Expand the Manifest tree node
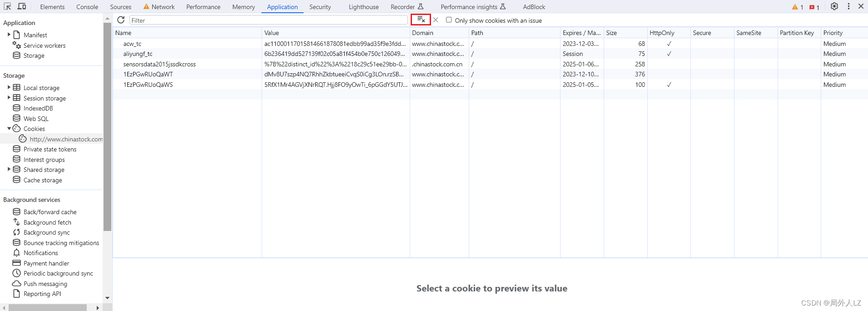This screenshot has width=868, height=311. pos(9,35)
